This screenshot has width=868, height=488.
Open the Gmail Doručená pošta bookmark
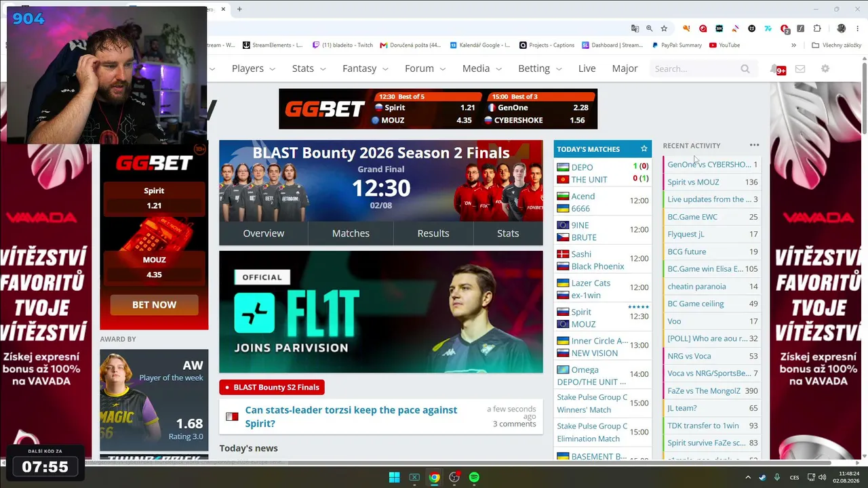coord(410,45)
